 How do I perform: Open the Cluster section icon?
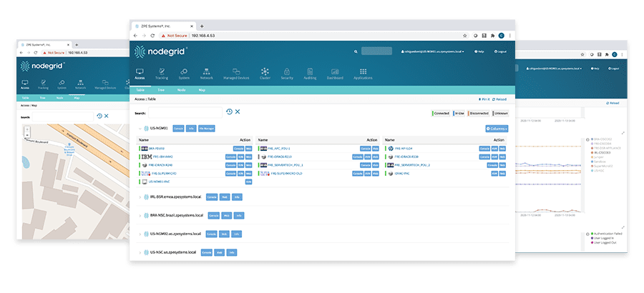pyautogui.click(x=265, y=71)
